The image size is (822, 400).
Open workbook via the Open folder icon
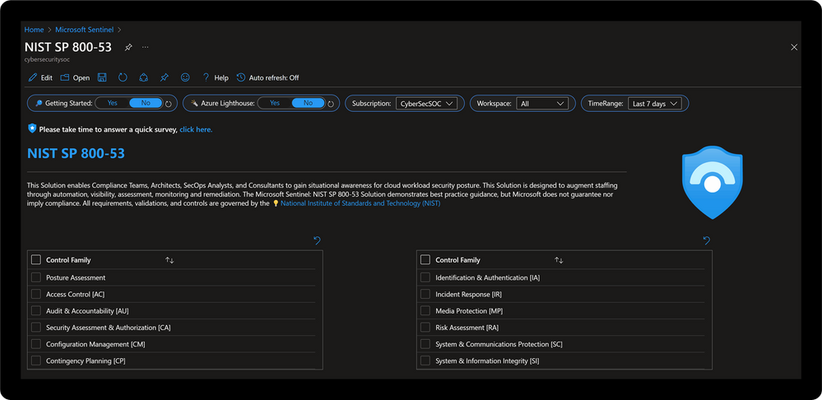[65, 78]
